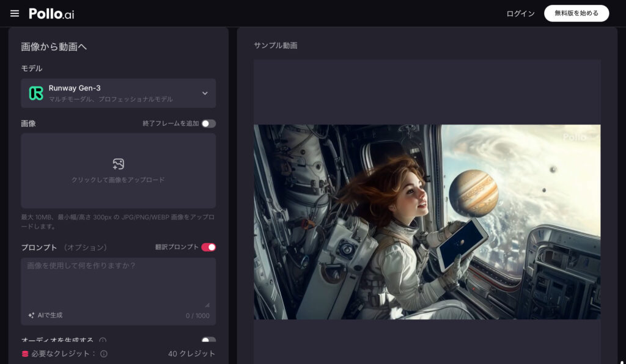Enable the 終了フレームを追加 toggle

pos(208,123)
